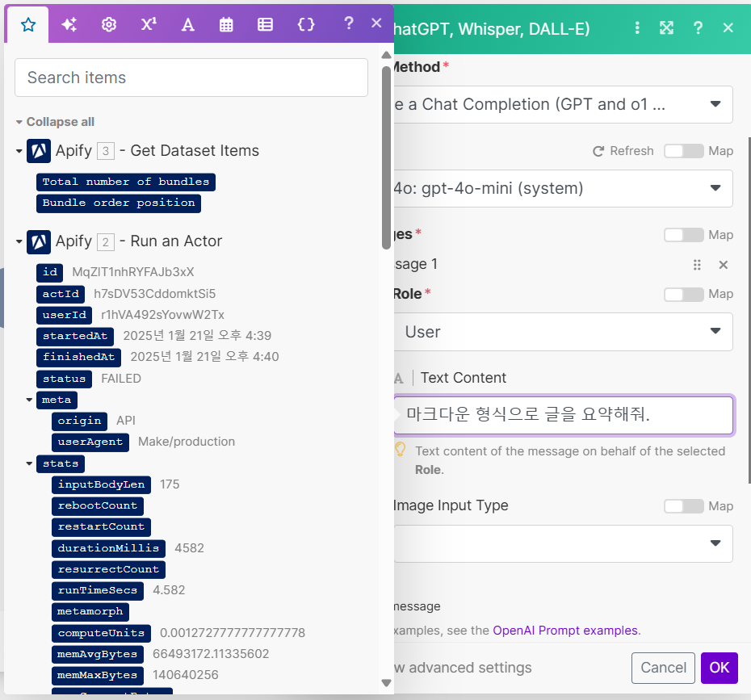This screenshot has height=700, width=751.
Task: Insert the resurrectCount variable pill
Action: [109, 569]
